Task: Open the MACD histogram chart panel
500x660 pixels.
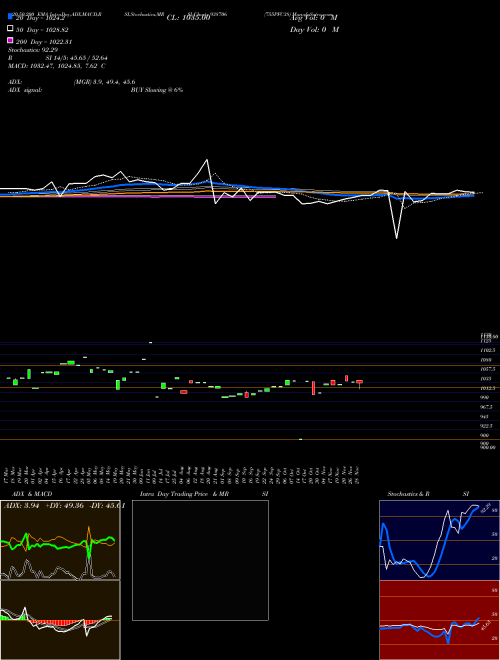Action: pos(60,620)
